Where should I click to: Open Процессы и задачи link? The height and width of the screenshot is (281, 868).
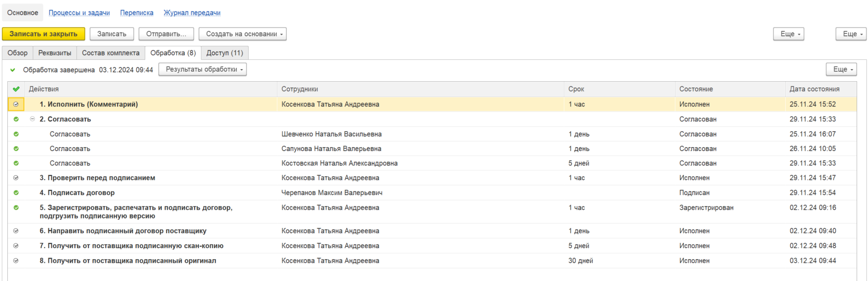point(79,12)
